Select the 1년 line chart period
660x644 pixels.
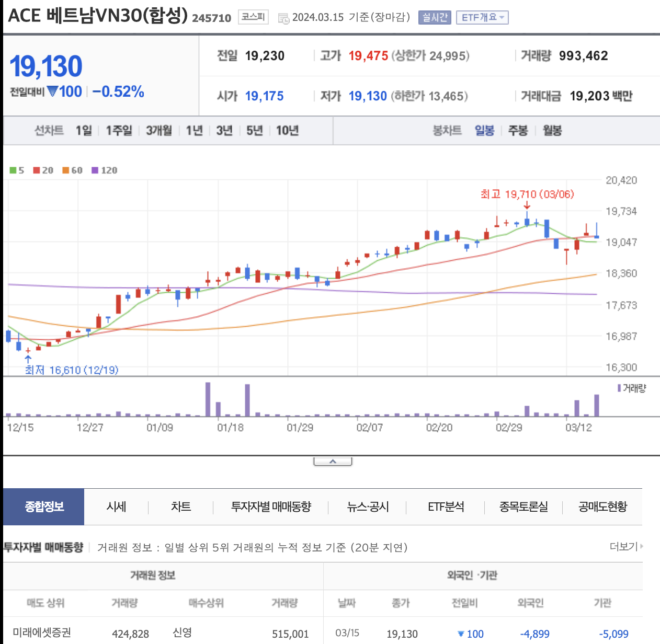coord(194,131)
